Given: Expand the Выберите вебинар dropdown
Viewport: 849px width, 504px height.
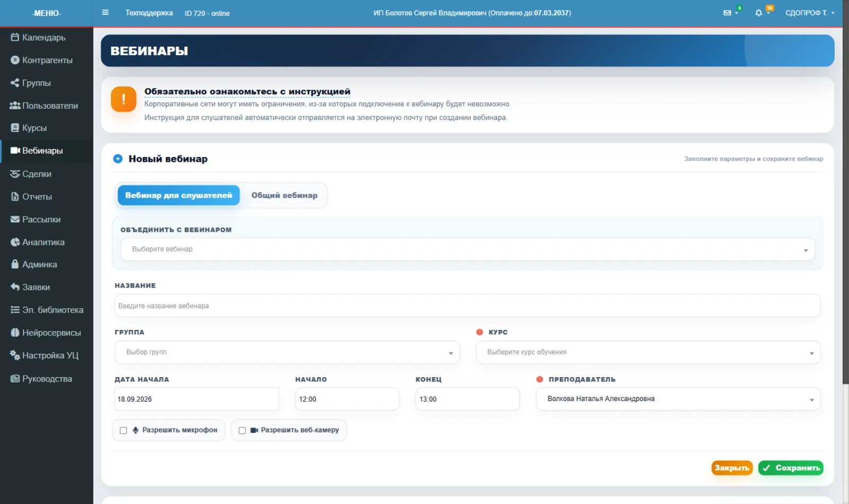Looking at the screenshot, I should click(x=467, y=249).
